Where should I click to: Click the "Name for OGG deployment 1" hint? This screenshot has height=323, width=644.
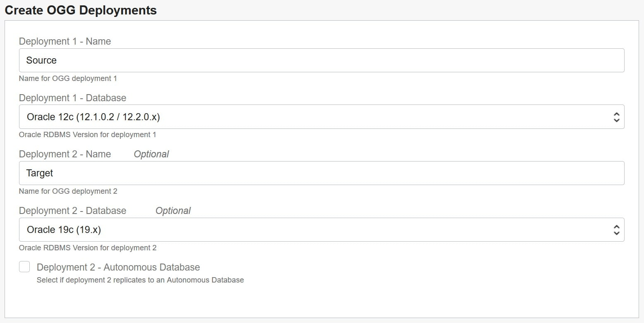[68, 78]
